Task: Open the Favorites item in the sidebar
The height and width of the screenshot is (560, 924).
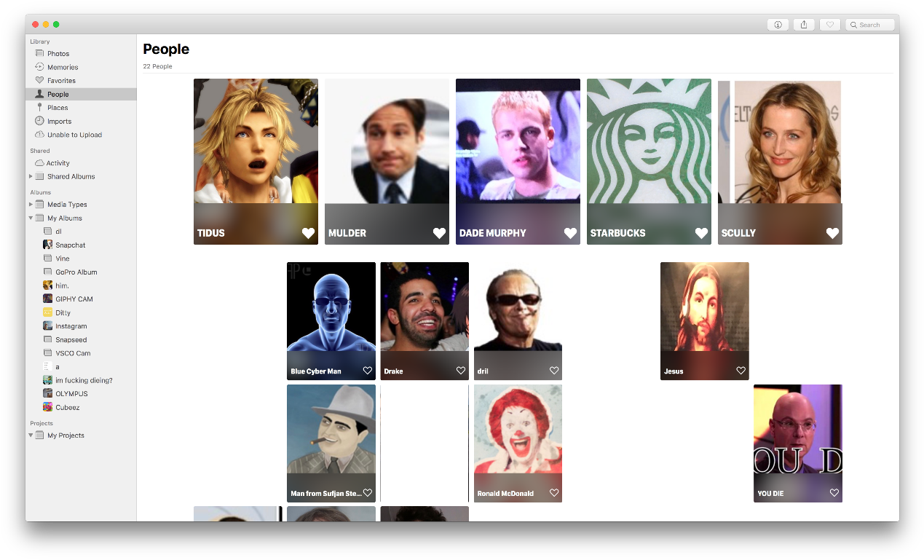Action: click(x=61, y=81)
